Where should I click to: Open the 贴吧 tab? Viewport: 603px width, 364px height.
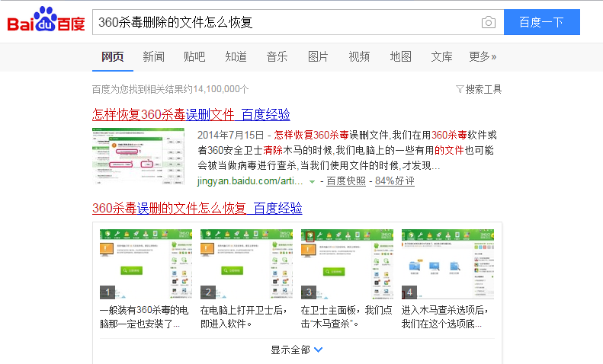pyautogui.click(x=194, y=57)
